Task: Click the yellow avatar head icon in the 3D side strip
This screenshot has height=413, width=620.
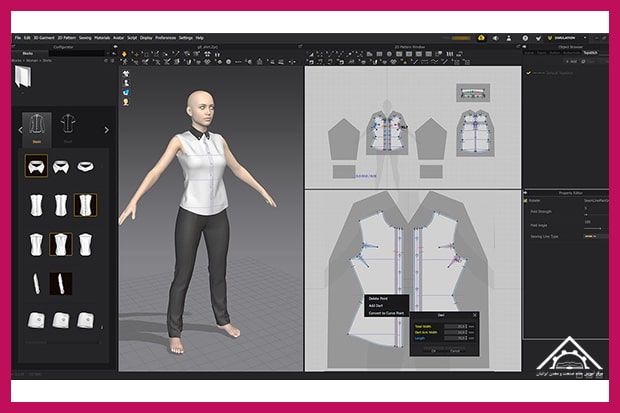Action: point(126,102)
